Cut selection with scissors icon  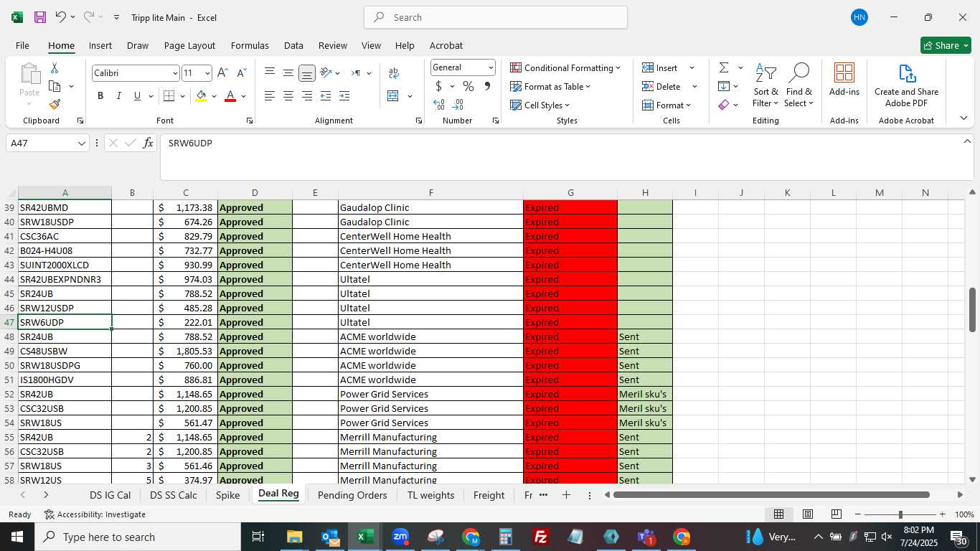point(55,67)
